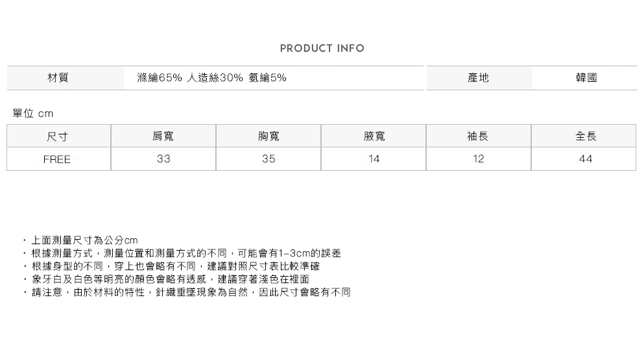Select the 胸寬 column header
644x339 pixels.
268,136
